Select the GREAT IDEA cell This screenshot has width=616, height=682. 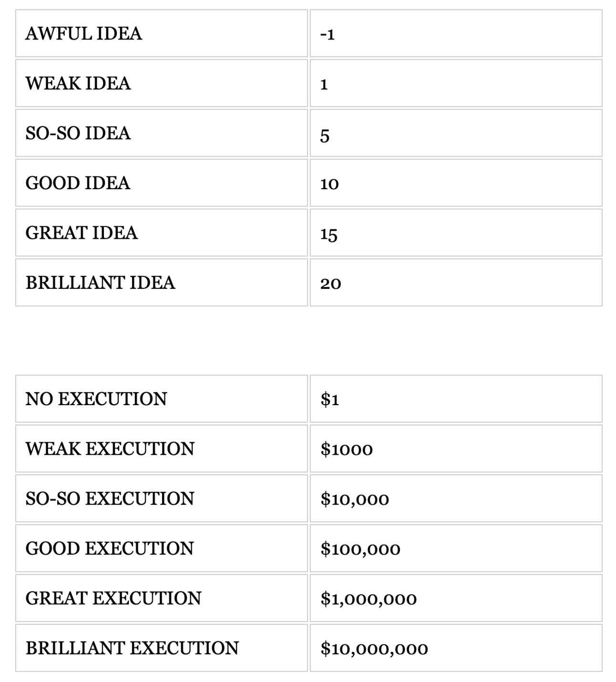(82, 233)
